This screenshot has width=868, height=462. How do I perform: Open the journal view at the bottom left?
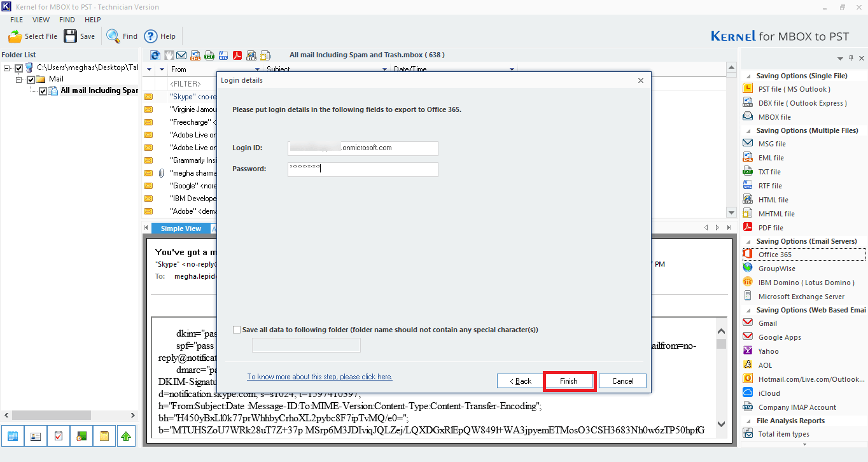pyautogui.click(x=81, y=437)
